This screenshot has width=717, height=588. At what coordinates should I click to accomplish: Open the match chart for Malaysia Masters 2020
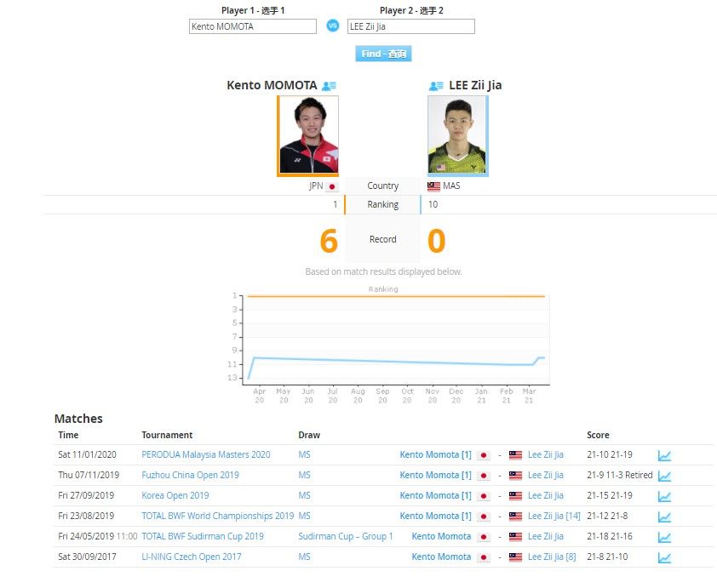[x=664, y=454]
